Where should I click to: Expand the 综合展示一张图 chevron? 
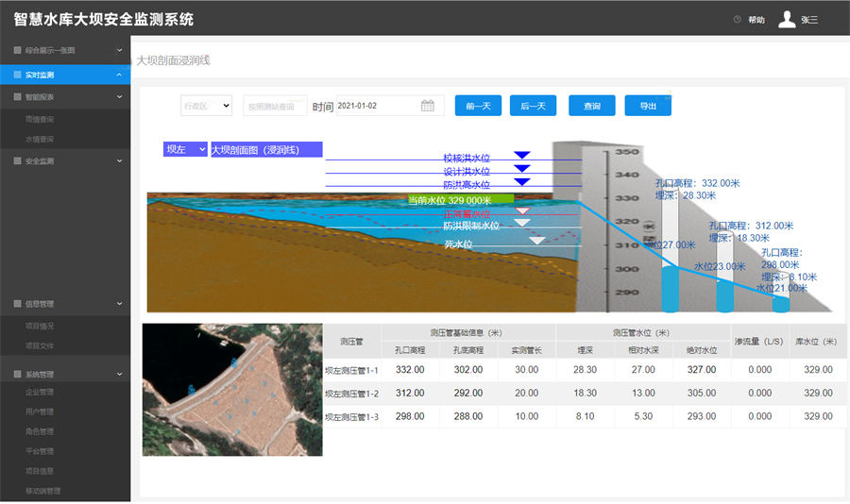[119, 50]
